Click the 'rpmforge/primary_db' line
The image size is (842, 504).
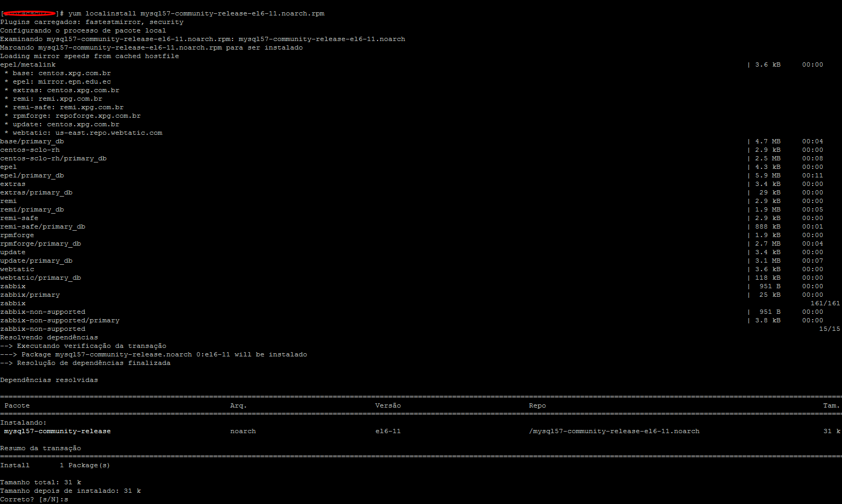(41, 243)
